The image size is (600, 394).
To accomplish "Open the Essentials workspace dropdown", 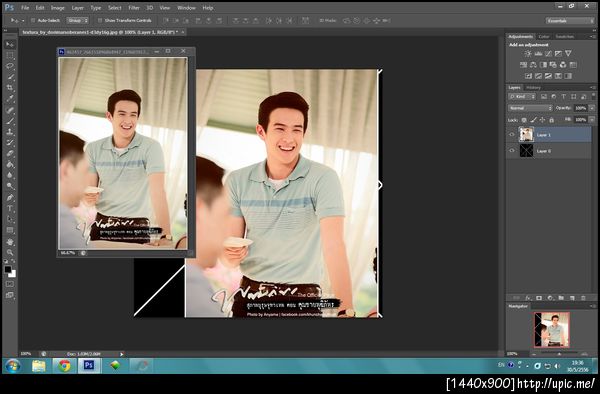I will click(570, 21).
